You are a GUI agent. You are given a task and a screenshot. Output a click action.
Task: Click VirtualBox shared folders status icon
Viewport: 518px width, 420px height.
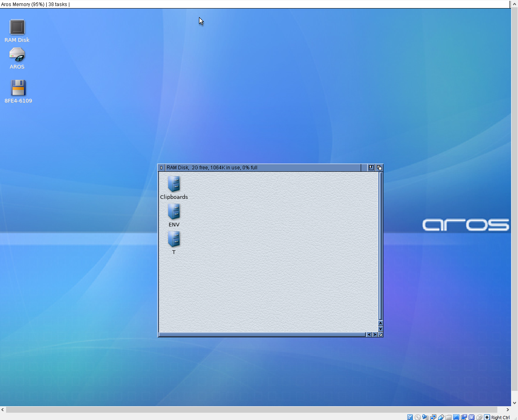click(448, 417)
